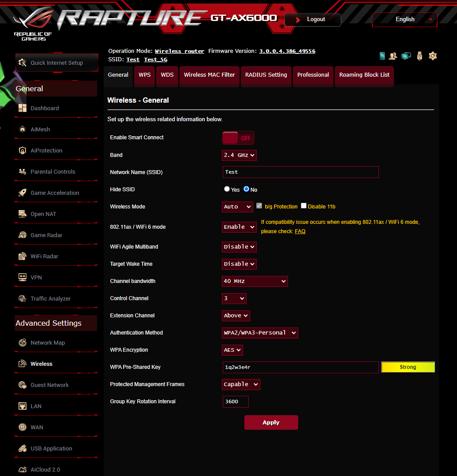Viewport: 457px width, 476px height.
Task: Open the Band dropdown
Action: coord(239,155)
